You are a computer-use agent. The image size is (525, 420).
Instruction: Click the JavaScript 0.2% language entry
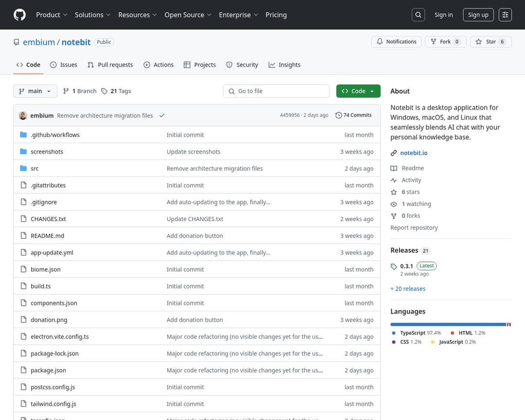pyautogui.click(x=454, y=342)
